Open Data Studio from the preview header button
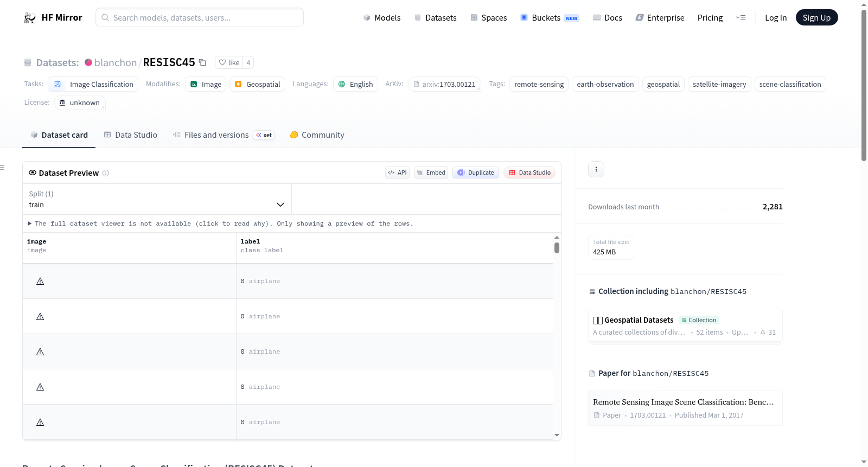Image resolution: width=868 pixels, height=467 pixels. point(529,172)
